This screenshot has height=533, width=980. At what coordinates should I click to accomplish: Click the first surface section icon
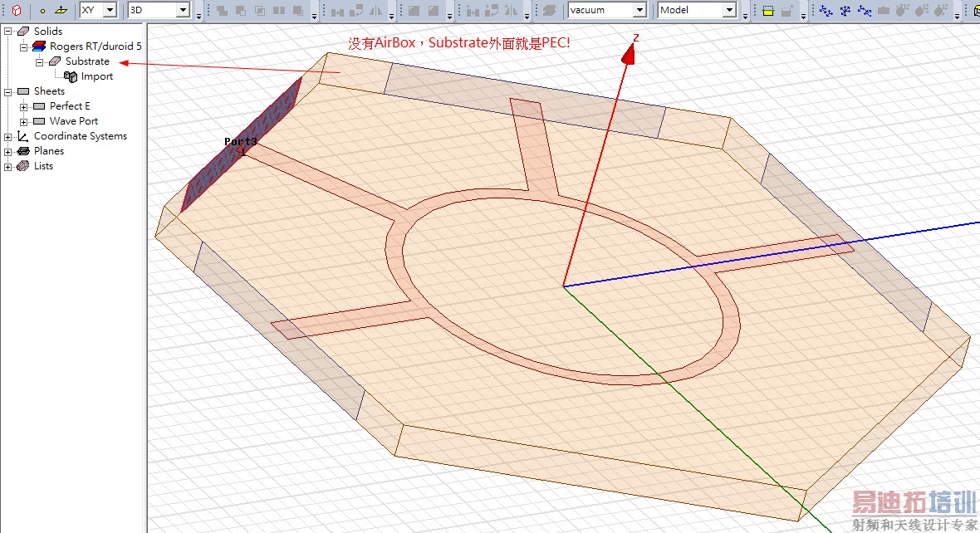coord(414,11)
